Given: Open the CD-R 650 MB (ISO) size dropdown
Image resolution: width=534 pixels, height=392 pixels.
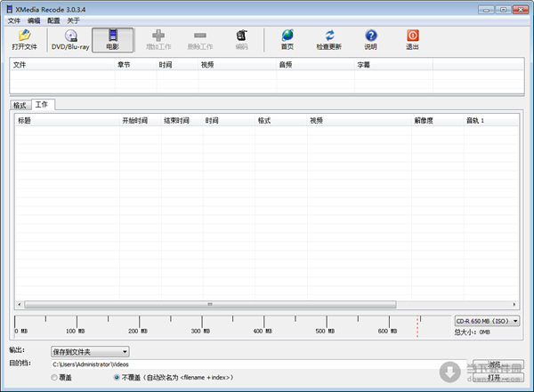Looking at the screenshot, I should coord(486,321).
